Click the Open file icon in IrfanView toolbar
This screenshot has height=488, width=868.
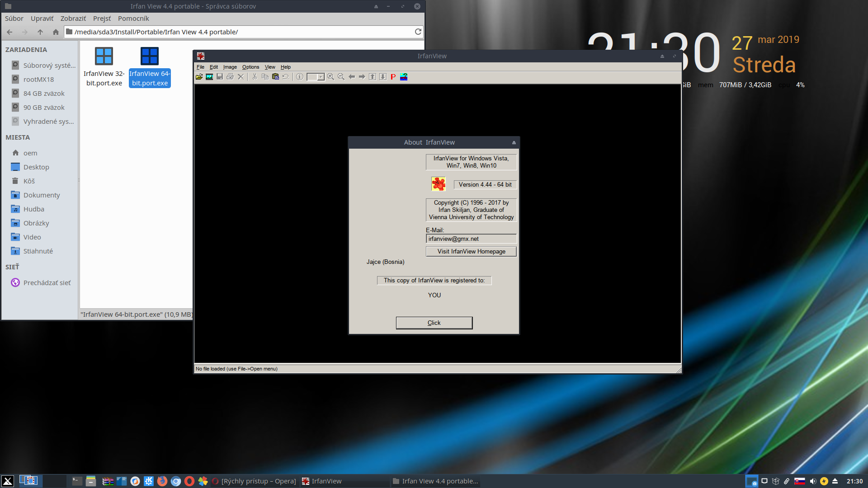coord(199,77)
